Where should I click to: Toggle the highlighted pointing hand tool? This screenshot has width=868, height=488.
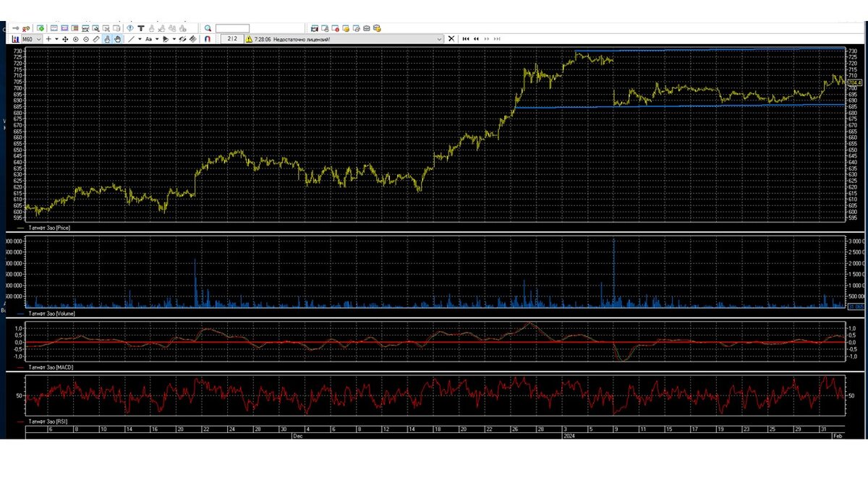pyautogui.click(x=107, y=39)
